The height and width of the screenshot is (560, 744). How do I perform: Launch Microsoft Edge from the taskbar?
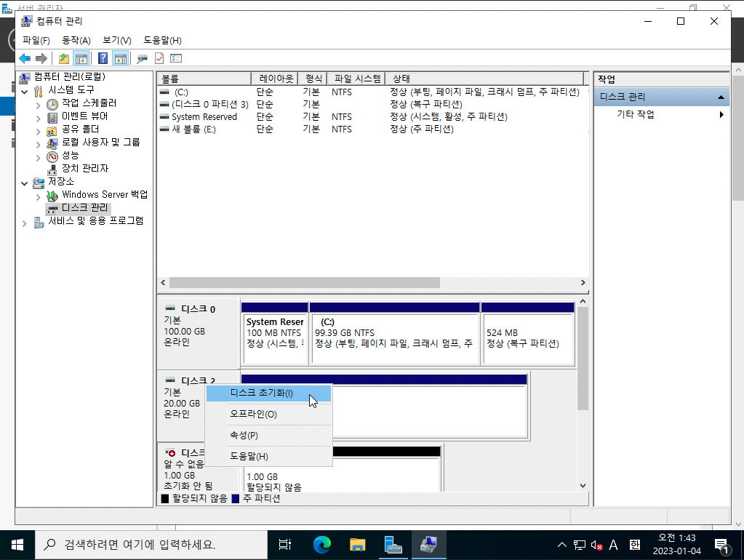[321, 545]
